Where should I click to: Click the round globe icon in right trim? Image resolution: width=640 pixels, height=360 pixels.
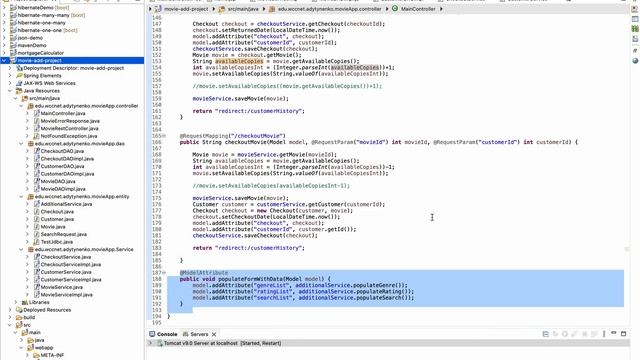[635, 60]
